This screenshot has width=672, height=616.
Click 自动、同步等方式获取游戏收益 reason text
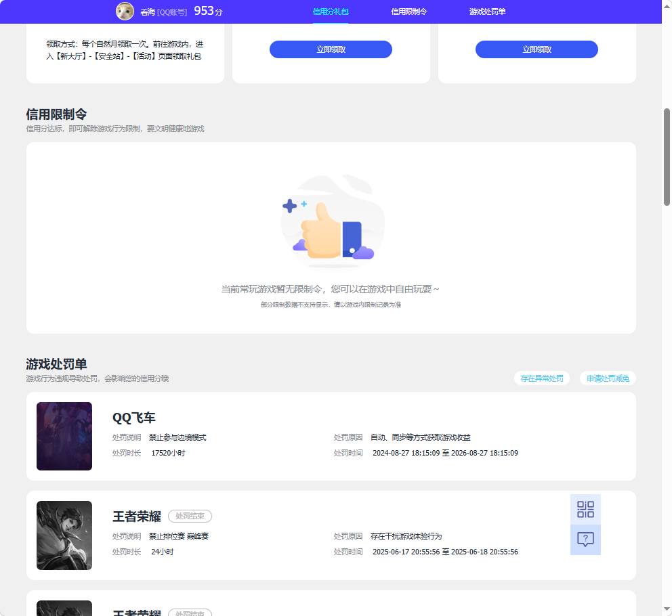point(421,437)
